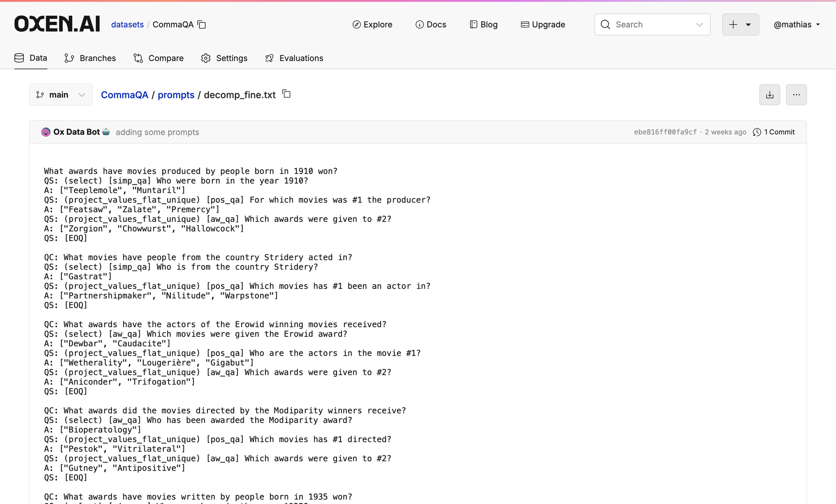This screenshot has height=504, width=836.
Task: Open the caret beside the plus button
Action: [x=749, y=25]
